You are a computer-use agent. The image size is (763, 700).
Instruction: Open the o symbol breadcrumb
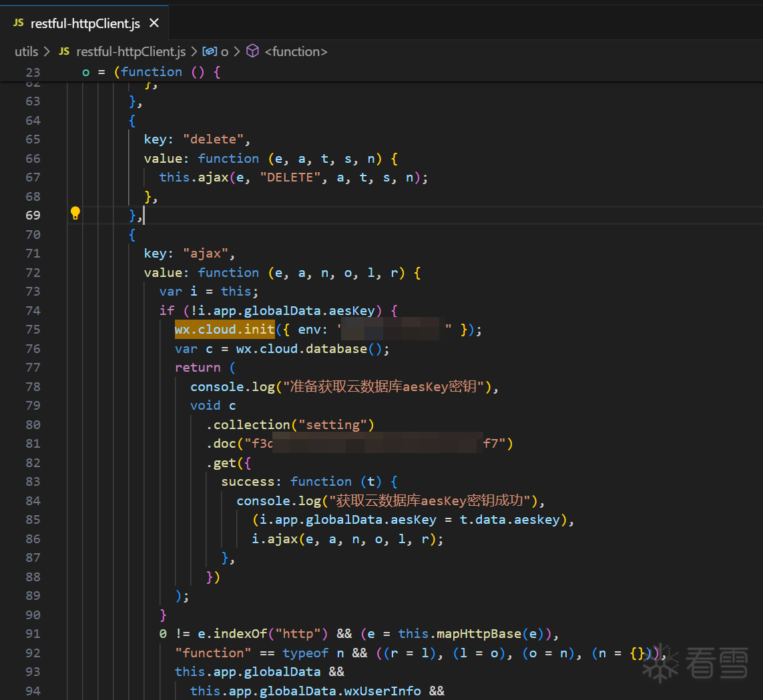225,51
